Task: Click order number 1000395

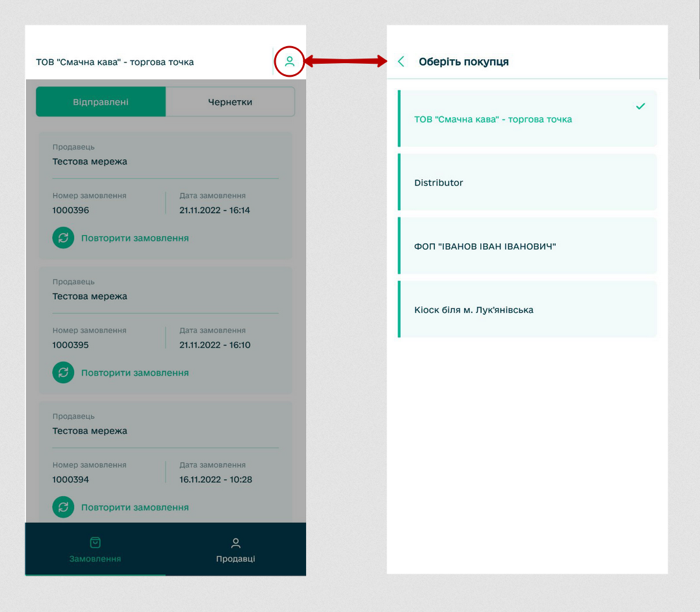Action: 71,345
